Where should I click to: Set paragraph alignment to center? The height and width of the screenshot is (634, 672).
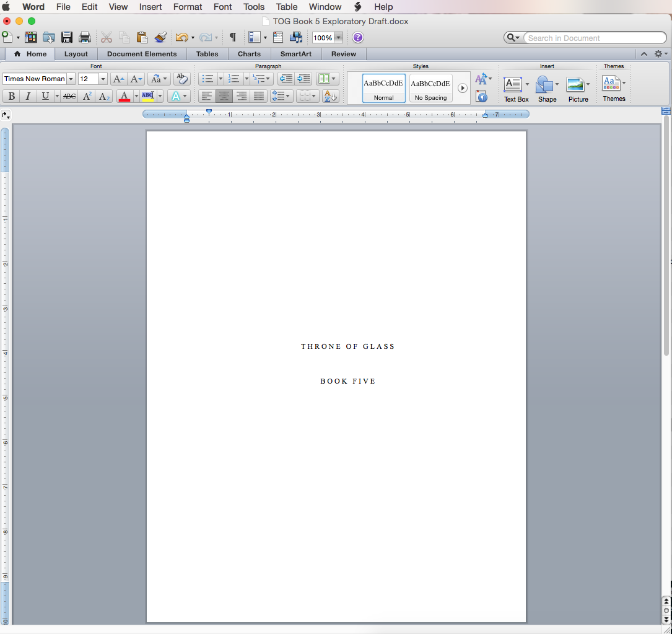coord(224,96)
